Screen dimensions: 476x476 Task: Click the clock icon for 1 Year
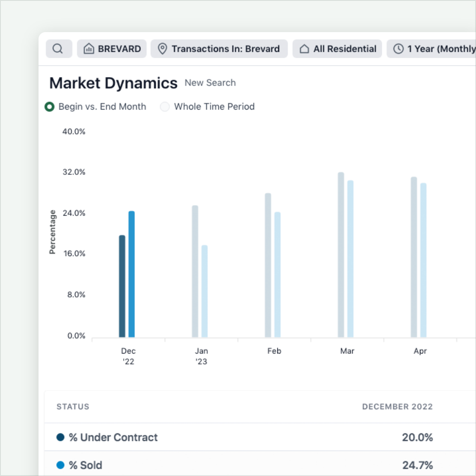(x=399, y=49)
